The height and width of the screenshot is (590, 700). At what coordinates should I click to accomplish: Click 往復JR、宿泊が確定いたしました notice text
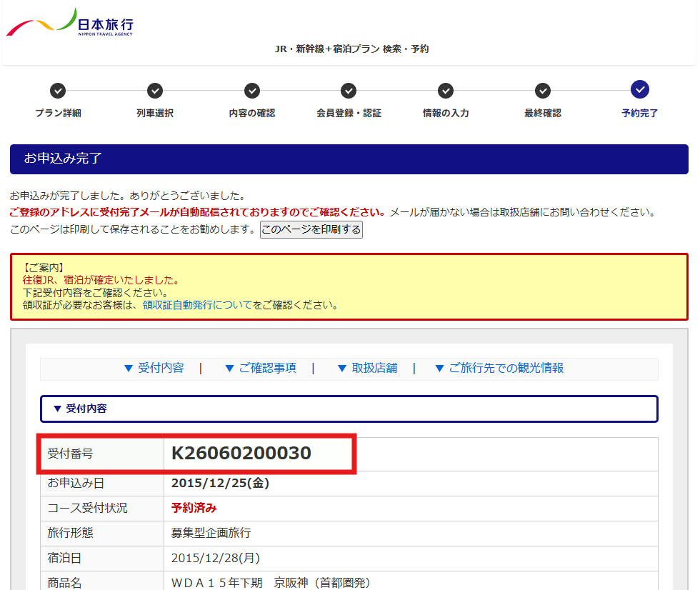point(101,280)
